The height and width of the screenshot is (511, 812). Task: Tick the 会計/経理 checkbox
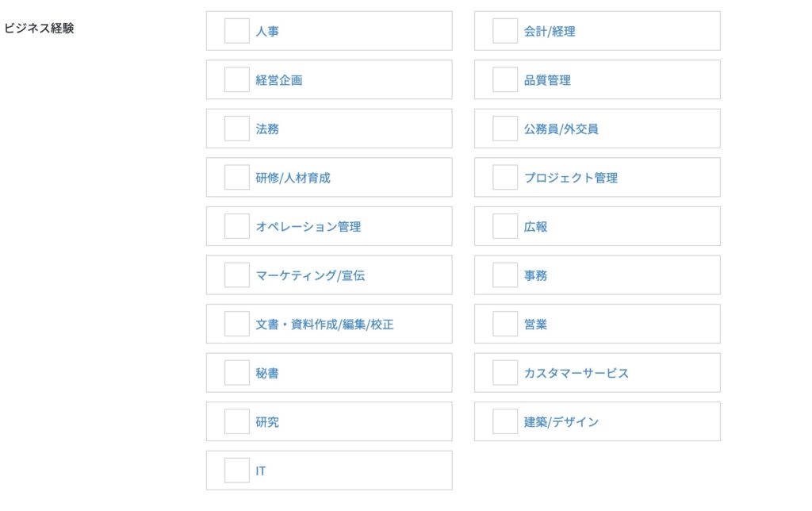click(504, 31)
